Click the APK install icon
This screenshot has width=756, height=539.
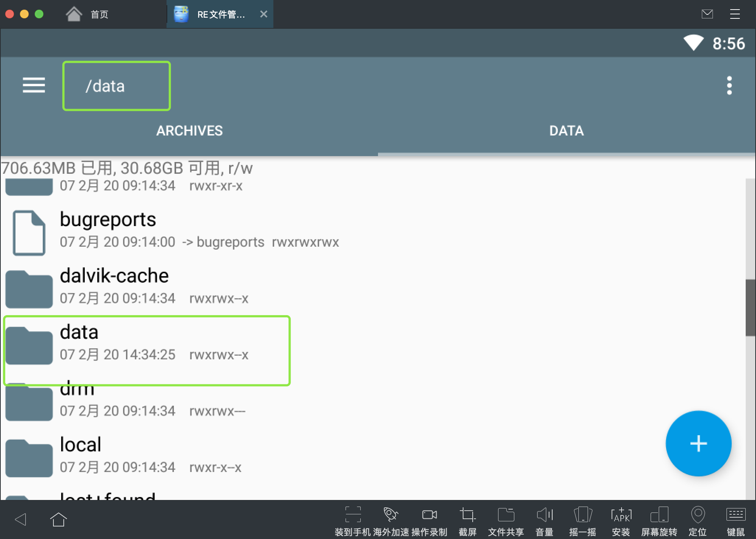click(621, 515)
